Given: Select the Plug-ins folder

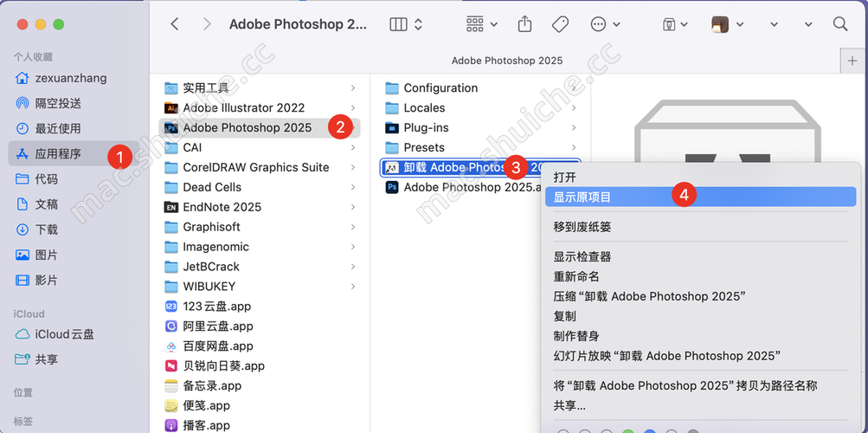Looking at the screenshot, I should coord(480,128).
